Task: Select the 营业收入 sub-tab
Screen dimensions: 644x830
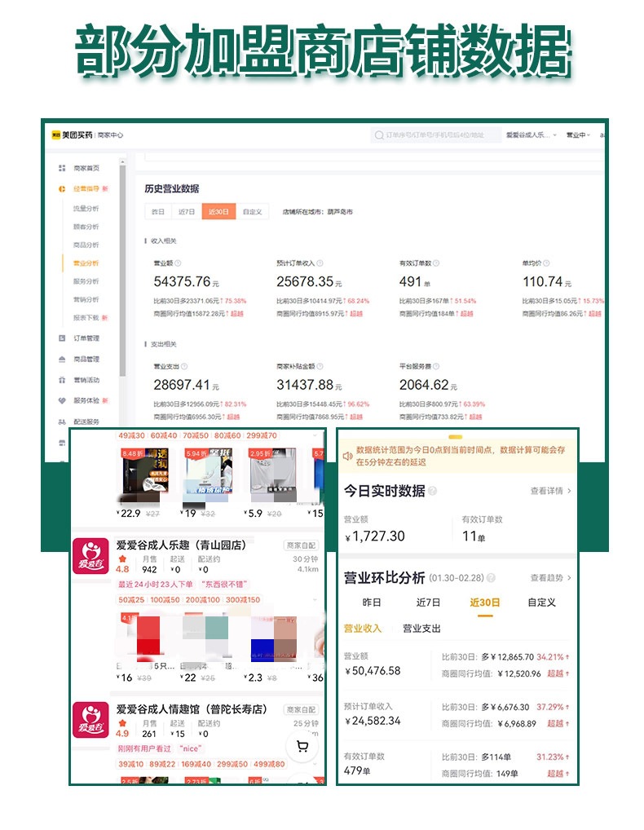Action: pos(363,629)
